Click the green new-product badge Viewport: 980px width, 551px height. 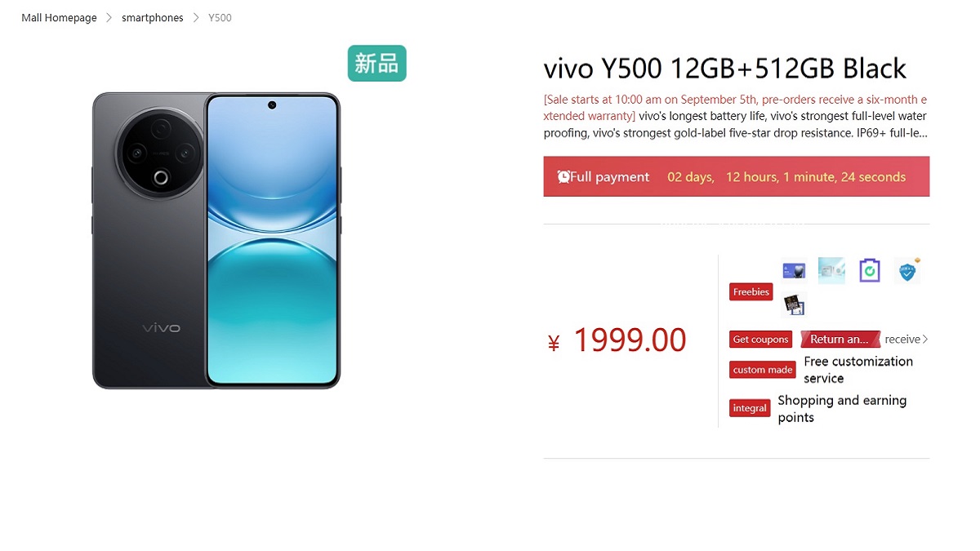376,64
